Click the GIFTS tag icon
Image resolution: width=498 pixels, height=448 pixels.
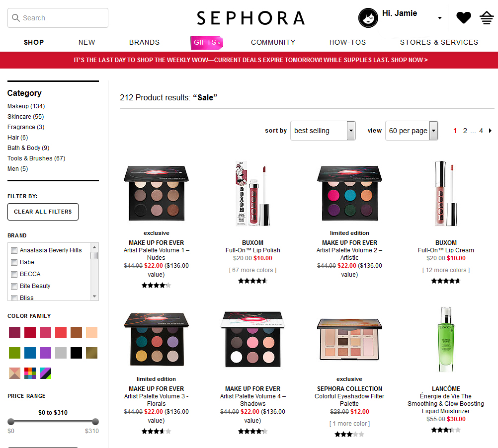[206, 43]
